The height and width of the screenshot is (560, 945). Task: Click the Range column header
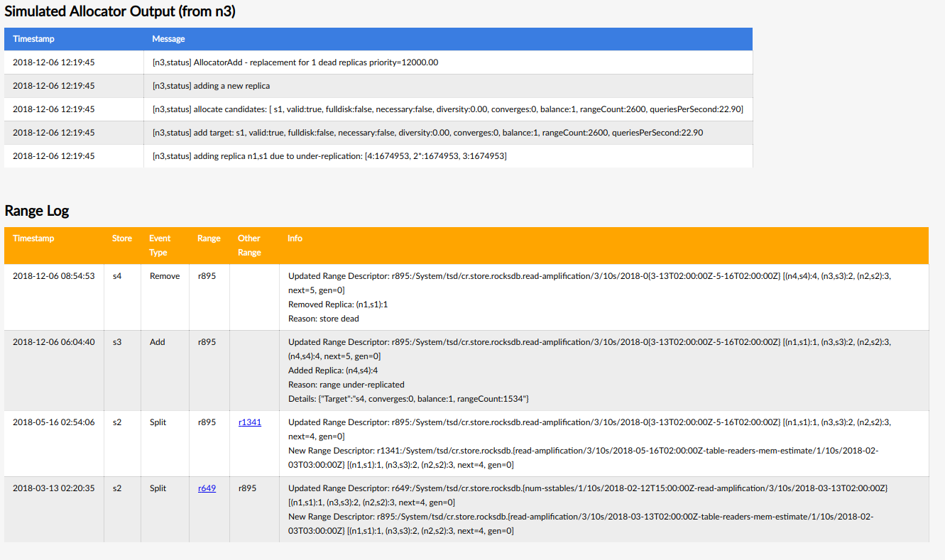pyautogui.click(x=209, y=238)
